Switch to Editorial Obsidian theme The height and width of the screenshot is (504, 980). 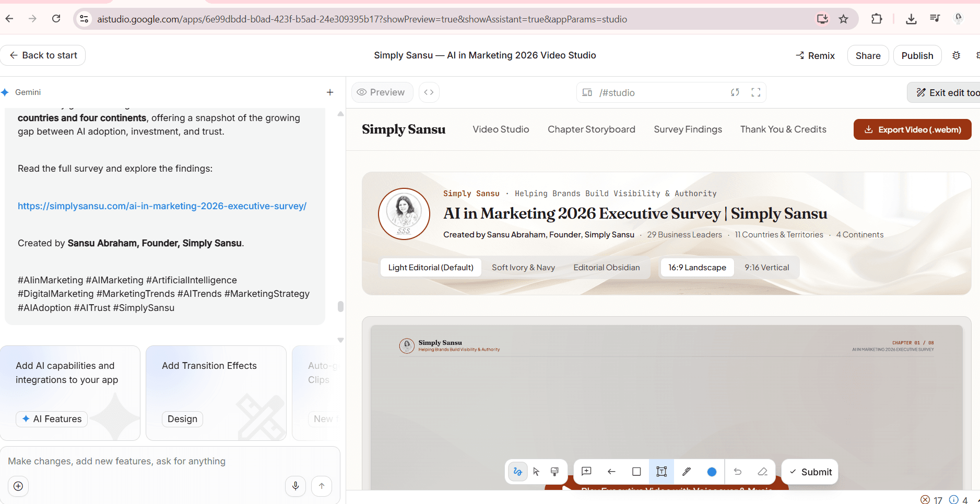(607, 268)
